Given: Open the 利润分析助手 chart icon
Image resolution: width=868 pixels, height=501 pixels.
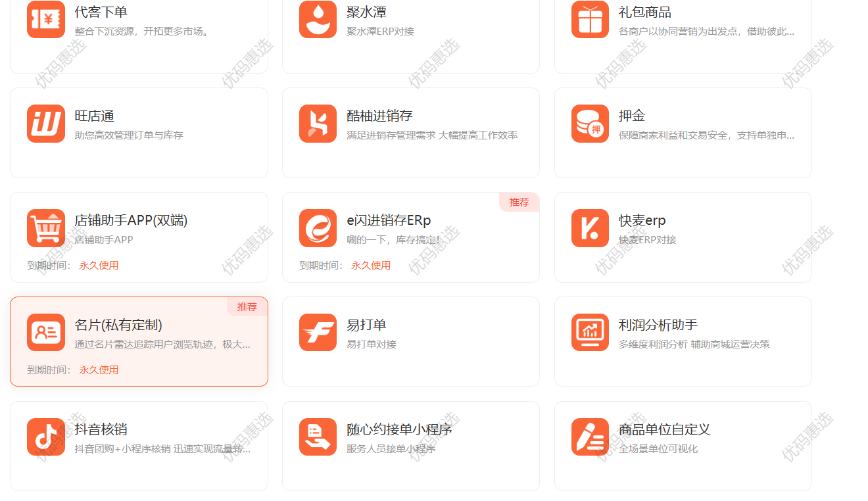Looking at the screenshot, I should pos(591,333).
